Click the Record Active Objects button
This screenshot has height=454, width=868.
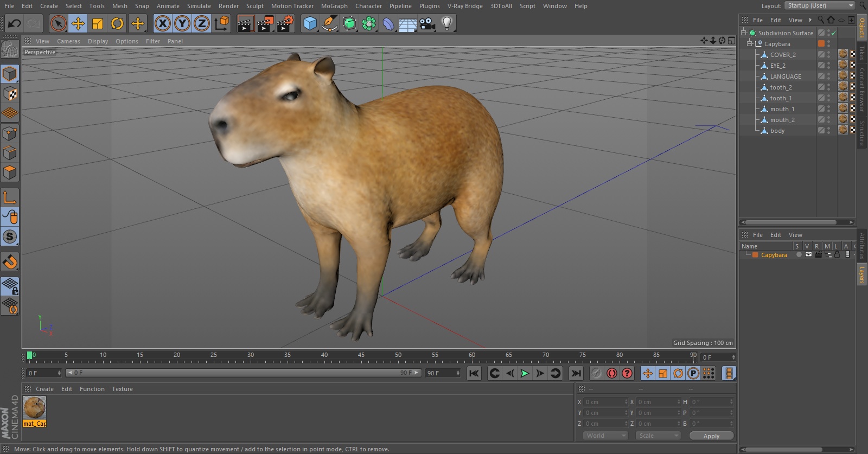(596, 373)
